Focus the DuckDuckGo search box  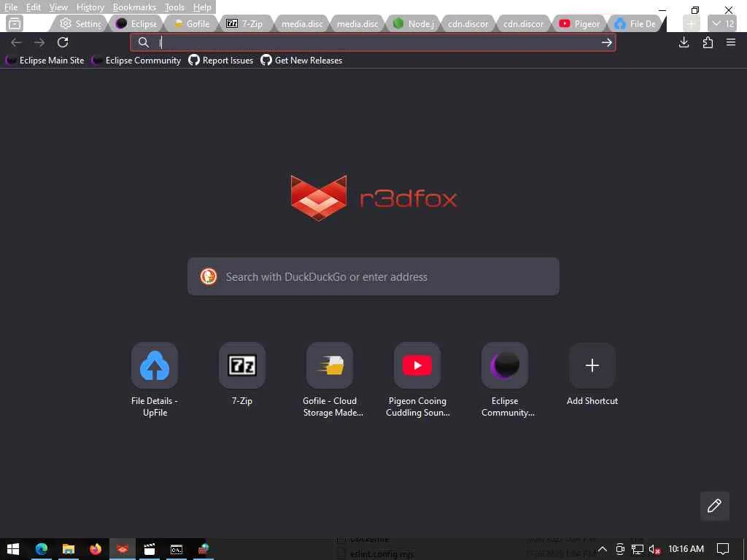373,276
